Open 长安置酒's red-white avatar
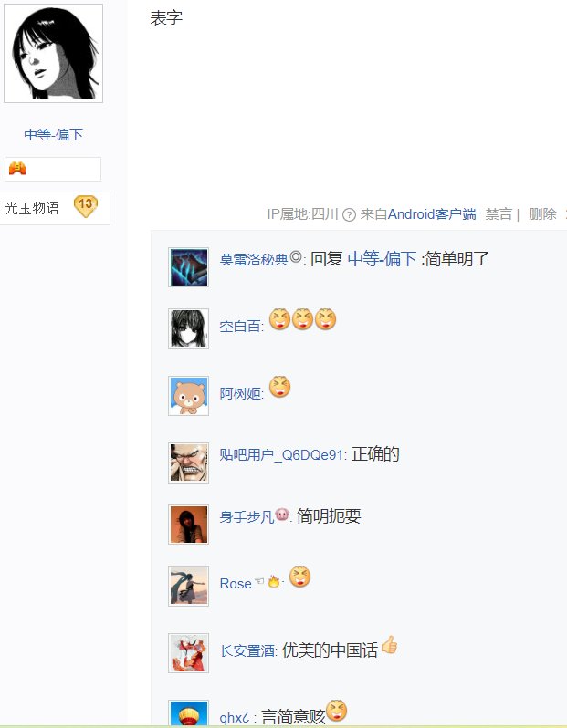 (188, 653)
